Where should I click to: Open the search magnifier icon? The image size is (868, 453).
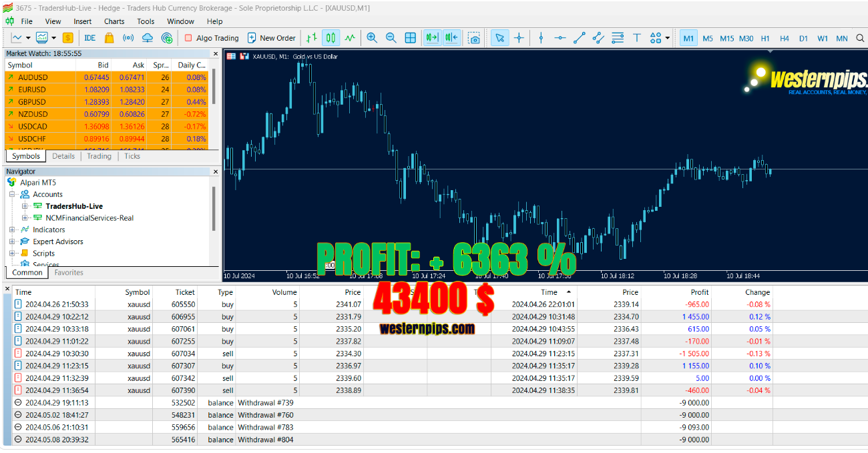(x=860, y=38)
